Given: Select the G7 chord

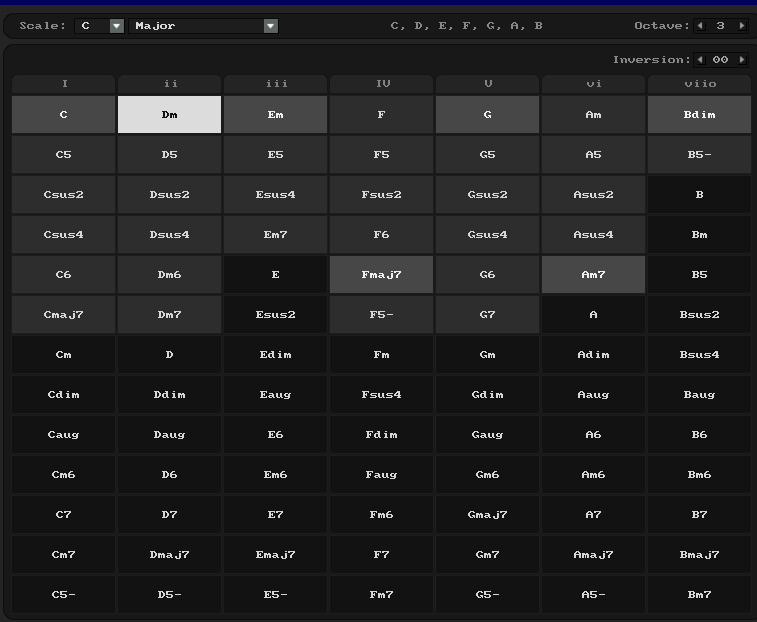Looking at the screenshot, I should click(x=487, y=315).
